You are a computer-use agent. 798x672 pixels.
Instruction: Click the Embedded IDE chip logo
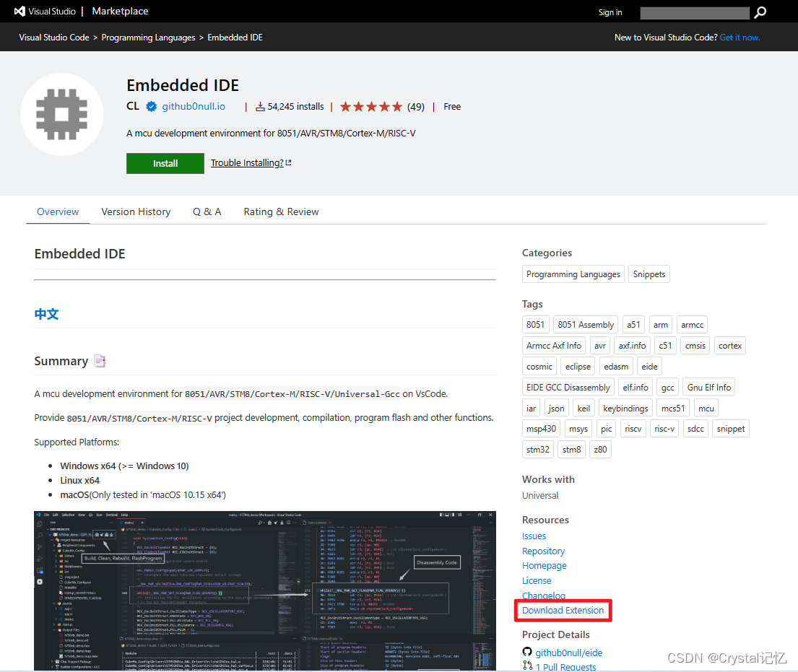61,115
